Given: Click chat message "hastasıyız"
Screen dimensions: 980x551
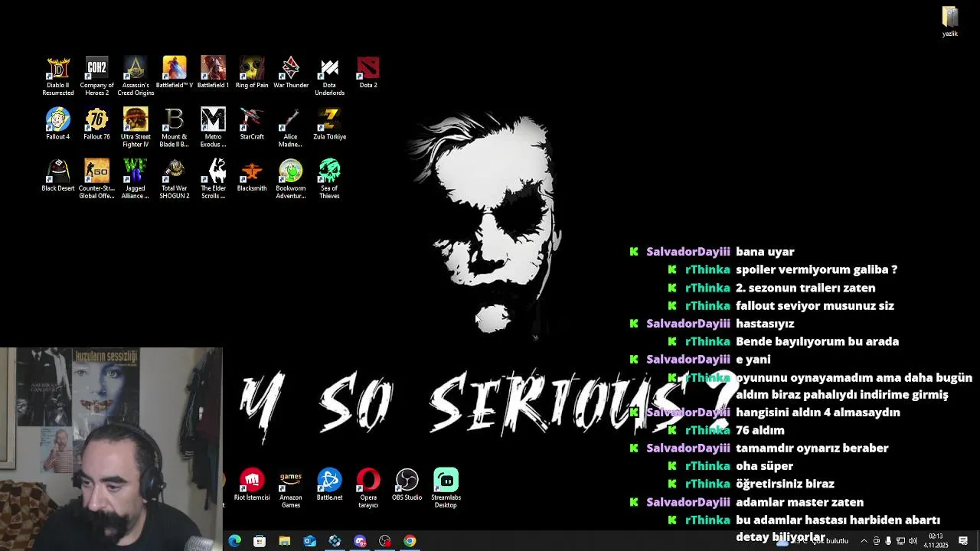Looking at the screenshot, I should (765, 324).
